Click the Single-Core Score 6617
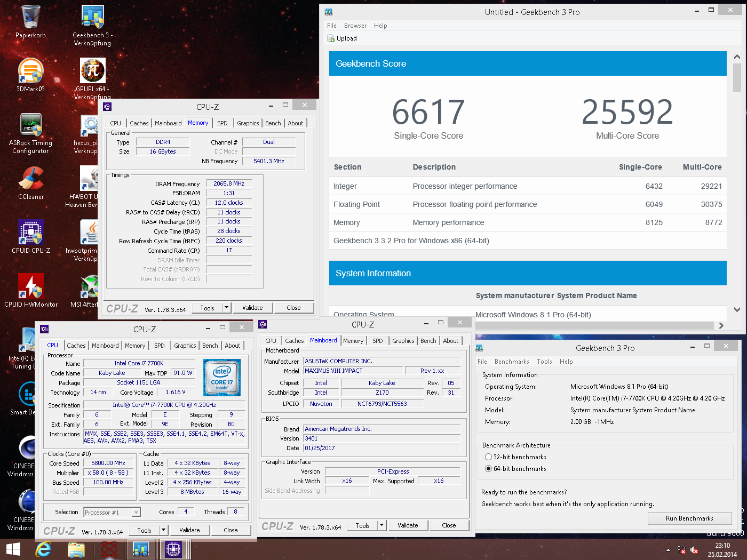 428,113
